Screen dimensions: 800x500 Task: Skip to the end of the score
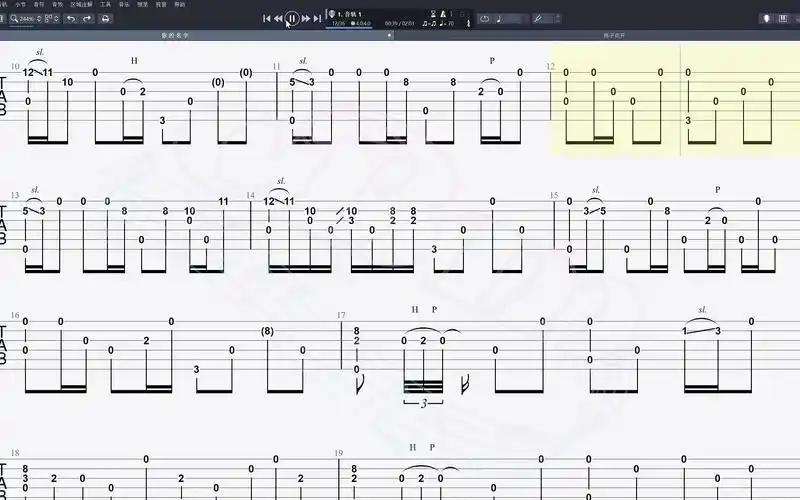pos(318,18)
